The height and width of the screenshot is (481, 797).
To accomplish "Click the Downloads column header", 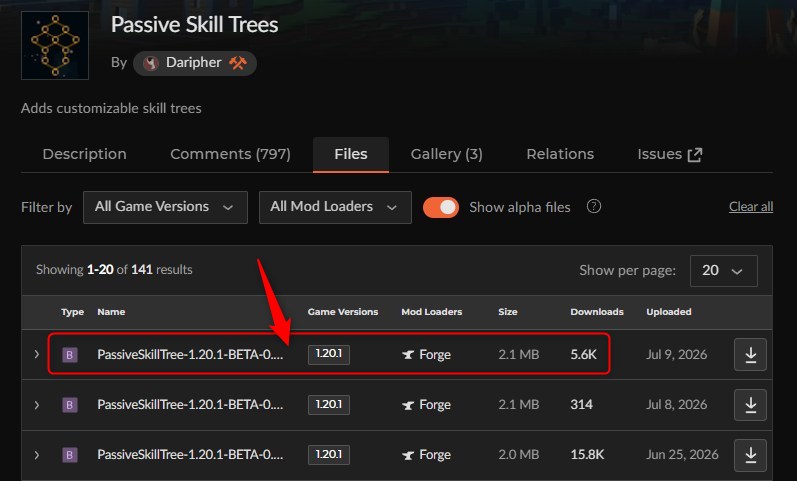I will tap(597, 312).
